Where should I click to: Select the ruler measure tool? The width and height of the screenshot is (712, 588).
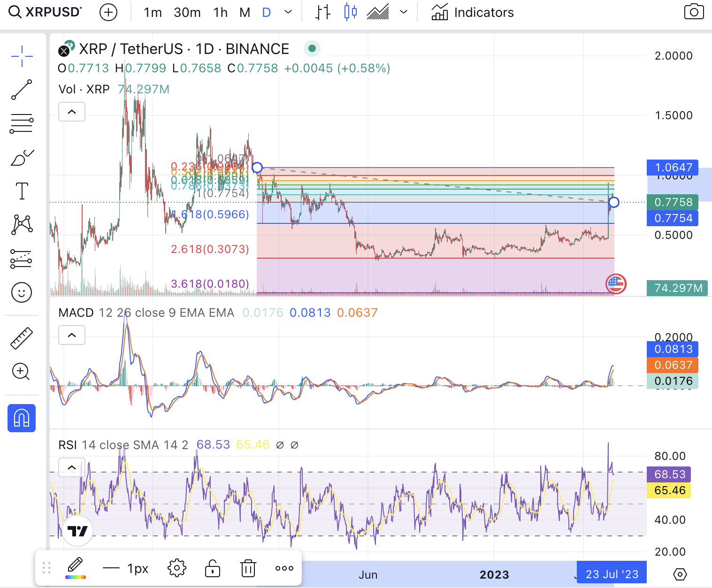click(x=22, y=338)
